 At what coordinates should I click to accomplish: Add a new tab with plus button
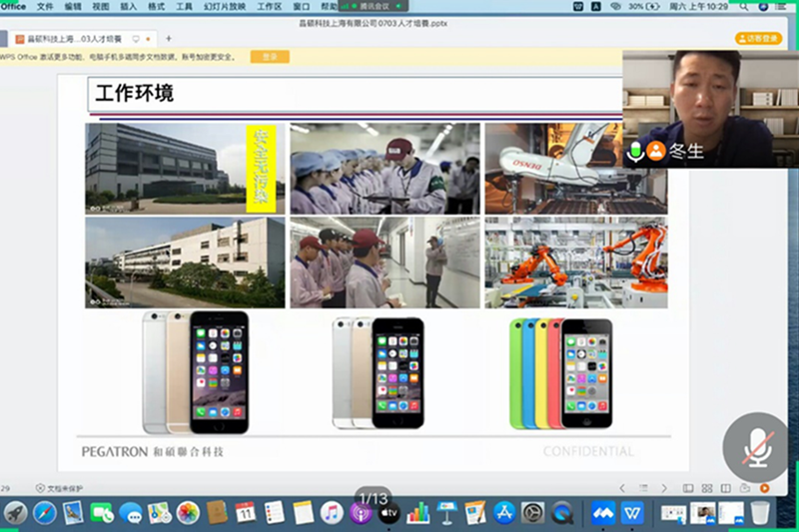pos(168,39)
